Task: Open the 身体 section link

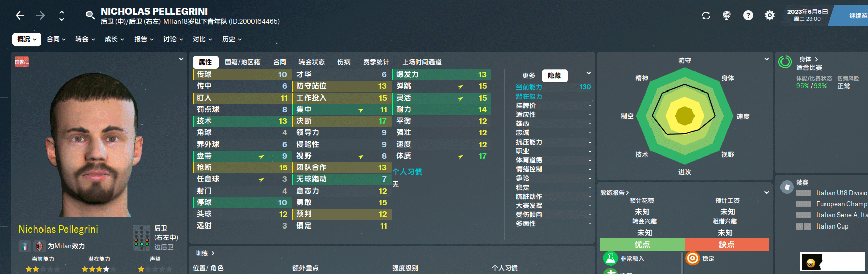Action: point(808,59)
